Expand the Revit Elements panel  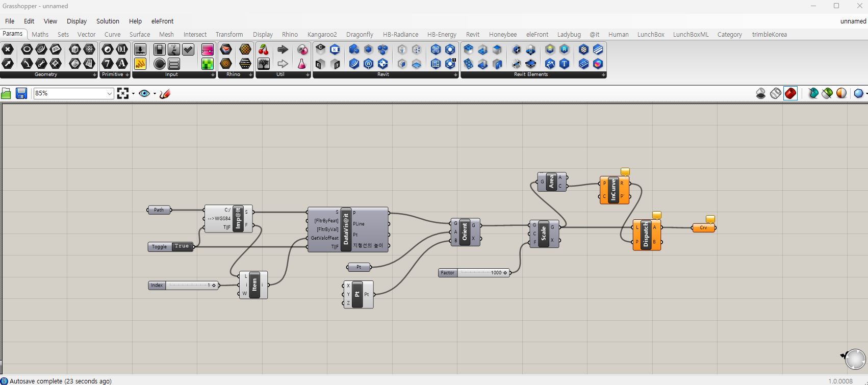click(603, 74)
